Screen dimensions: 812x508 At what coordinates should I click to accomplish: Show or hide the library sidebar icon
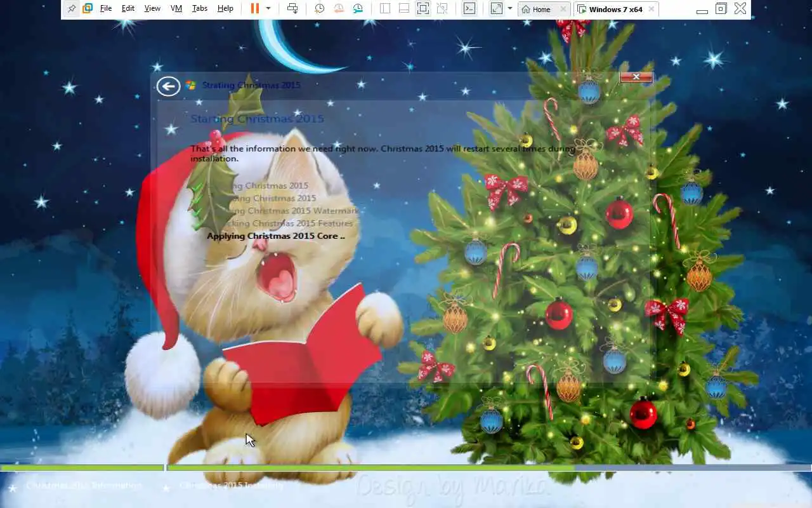pyautogui.click(x=385, y=9)
